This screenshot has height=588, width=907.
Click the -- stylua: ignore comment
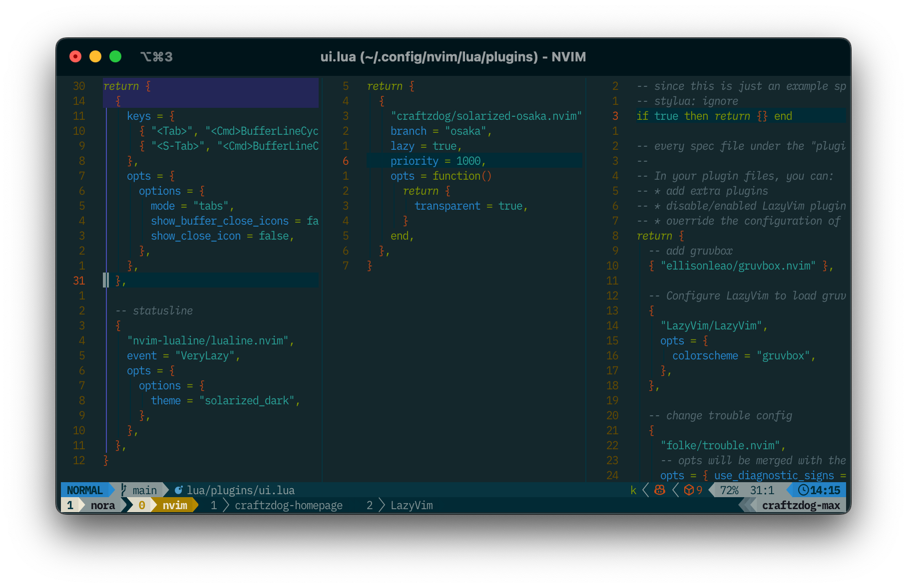(x=687, y=101)
